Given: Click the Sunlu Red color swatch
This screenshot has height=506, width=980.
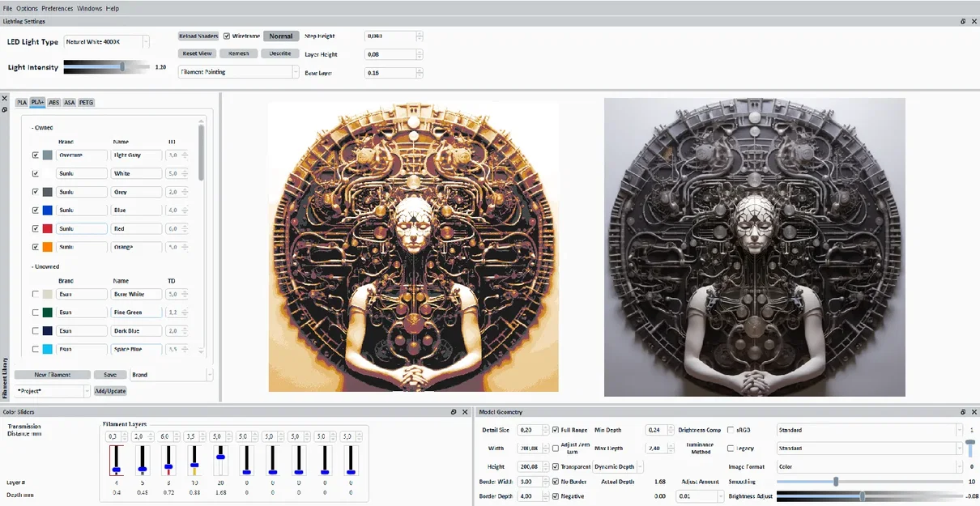Looking at the screenshot, I should click(x=48, y=229).
